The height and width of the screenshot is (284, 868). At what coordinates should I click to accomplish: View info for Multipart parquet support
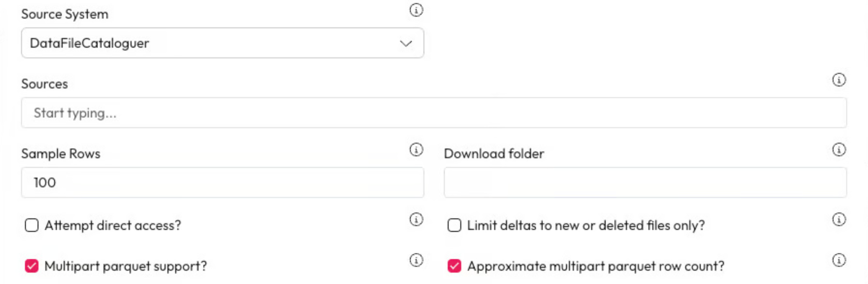pyautogui.click(x=416, y=260)
